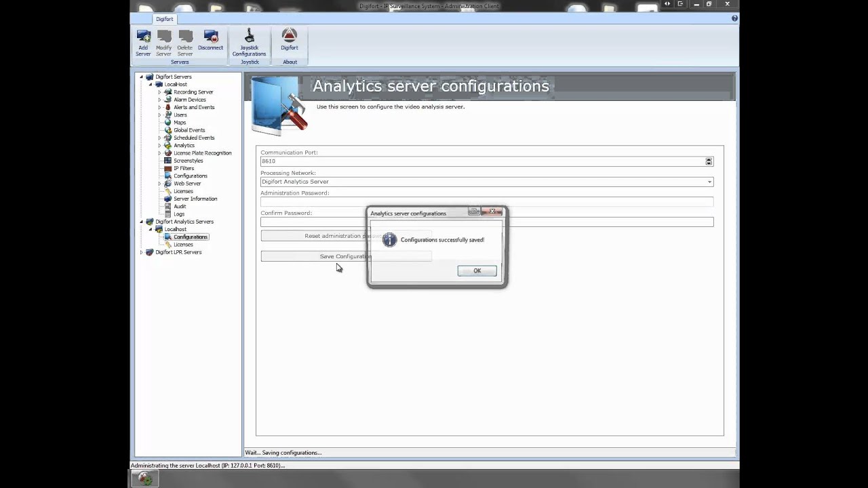Expand the Alerts and Events node

(x=159, y=107)
